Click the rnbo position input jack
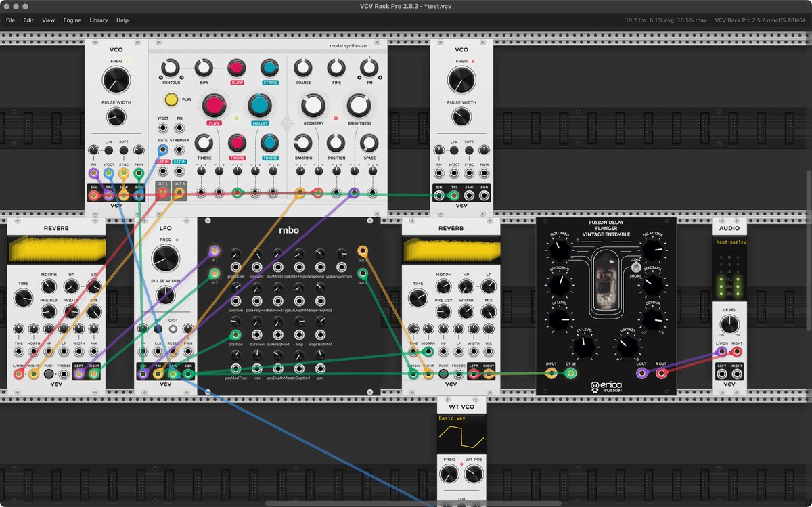The width and height of the screenshot is (812, 507). (235, 335)
